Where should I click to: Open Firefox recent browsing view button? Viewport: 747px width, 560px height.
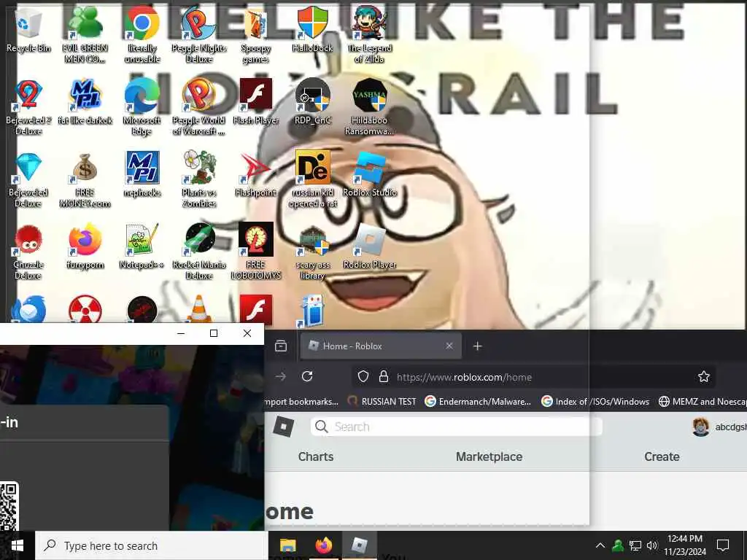(281, 346)
